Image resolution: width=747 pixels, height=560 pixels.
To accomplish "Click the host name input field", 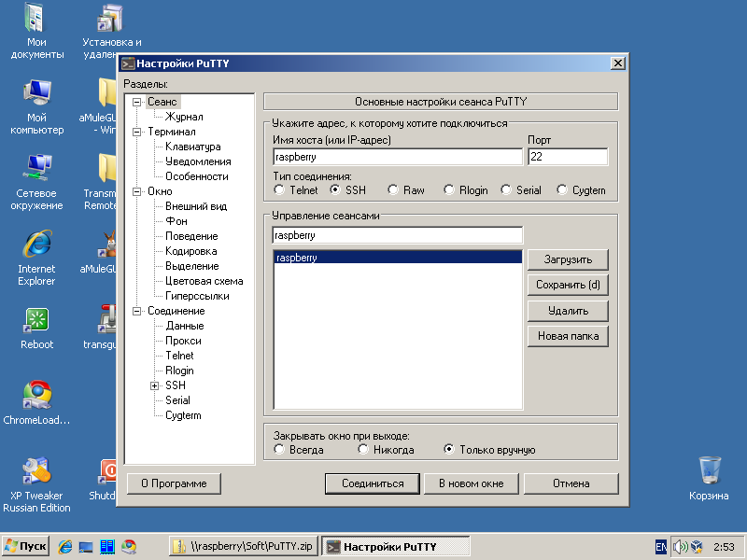I will (398, 157).
